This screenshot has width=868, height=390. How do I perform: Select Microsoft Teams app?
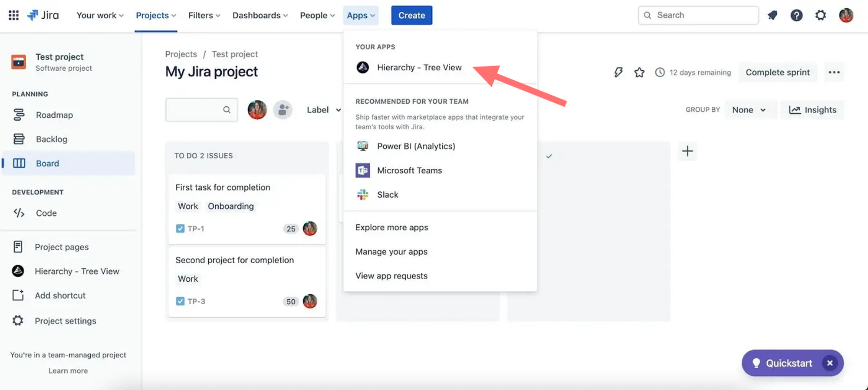[x=440, y=170]
